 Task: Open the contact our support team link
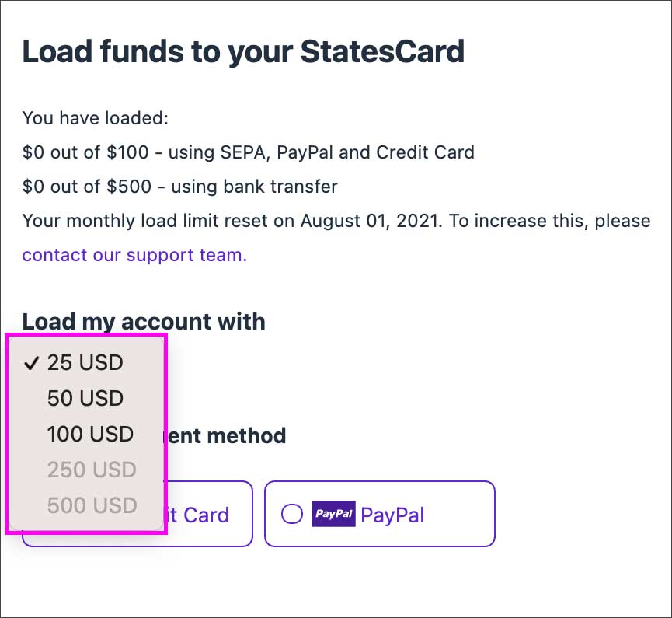134,255
